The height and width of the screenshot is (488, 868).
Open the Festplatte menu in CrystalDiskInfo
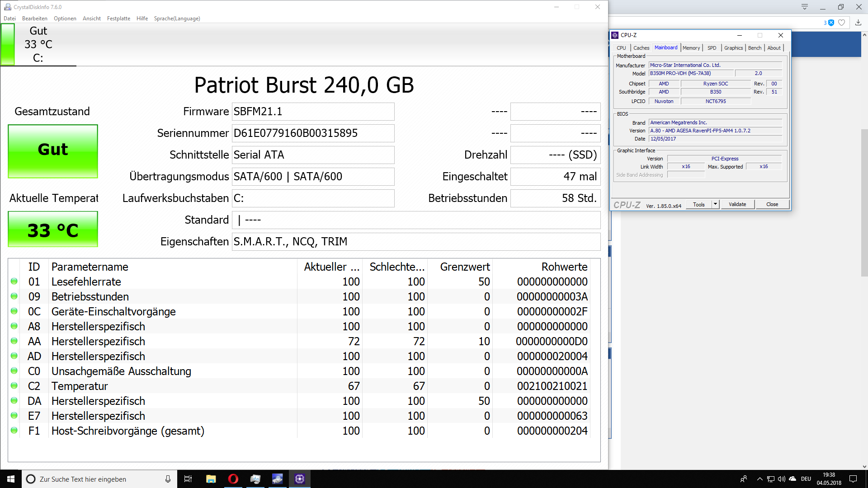(118, 19)
